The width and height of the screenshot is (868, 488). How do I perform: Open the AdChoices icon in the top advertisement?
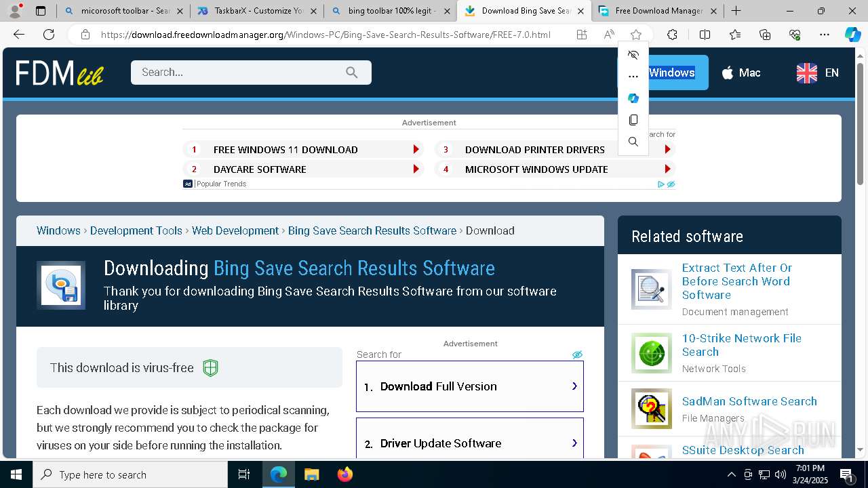[661, 184]
